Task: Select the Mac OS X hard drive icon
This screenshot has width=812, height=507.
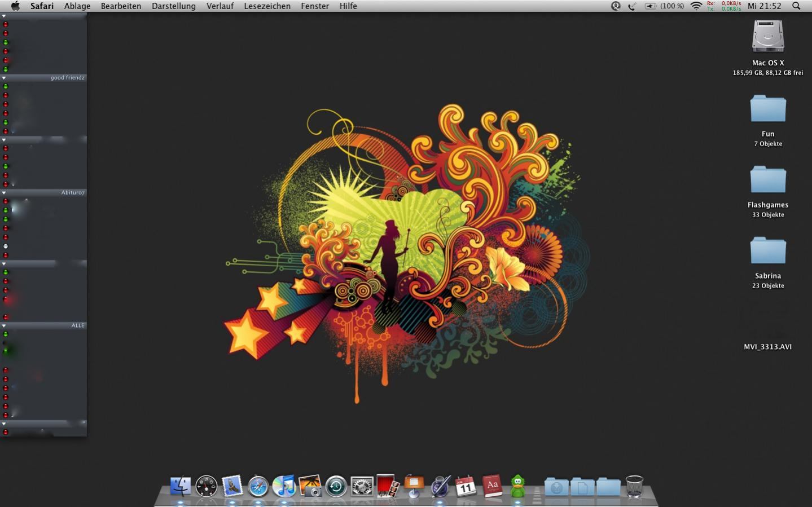Action: pyautogui.click(x=768, y=37)
